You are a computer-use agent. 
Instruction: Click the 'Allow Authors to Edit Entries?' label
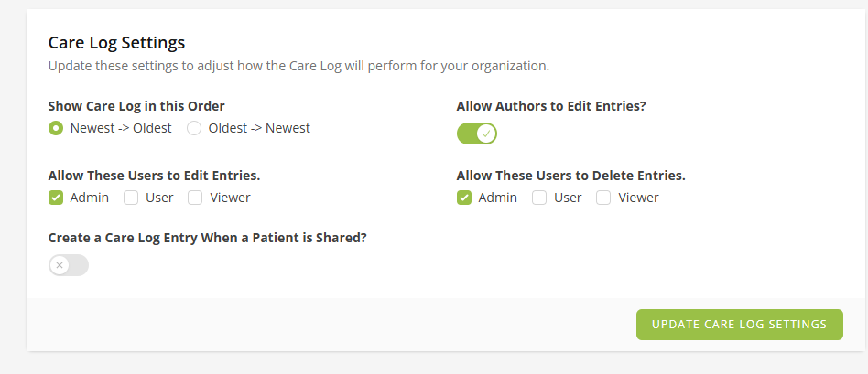point(551,106)
